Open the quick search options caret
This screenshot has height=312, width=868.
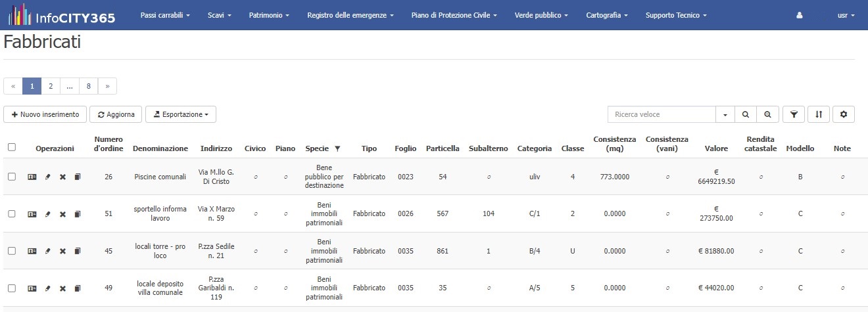click(x=725, y=114)
